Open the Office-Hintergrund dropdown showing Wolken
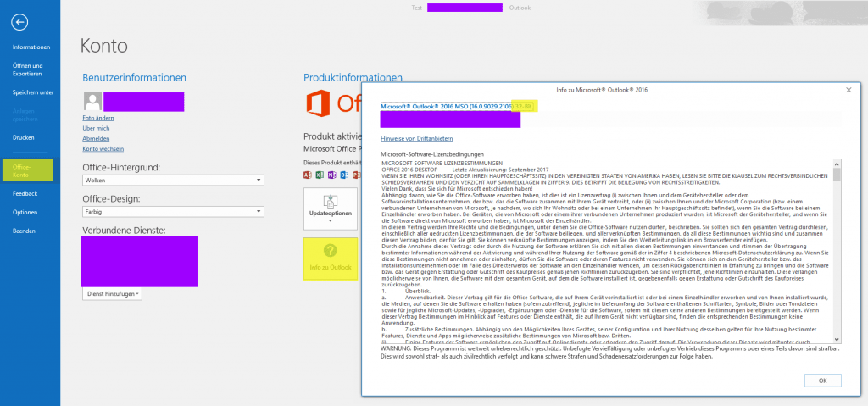 coord(173,181)
